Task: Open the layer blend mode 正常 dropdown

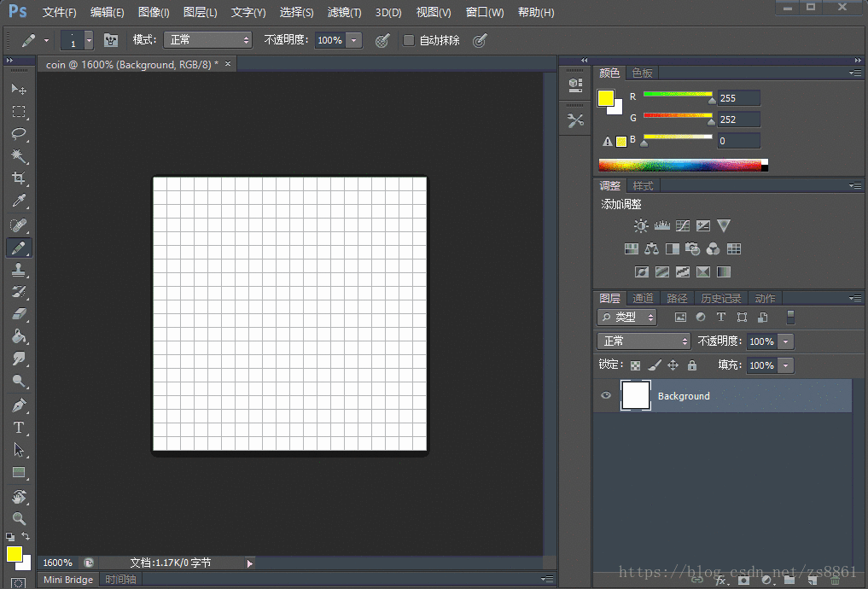Action: click(644, 341)
